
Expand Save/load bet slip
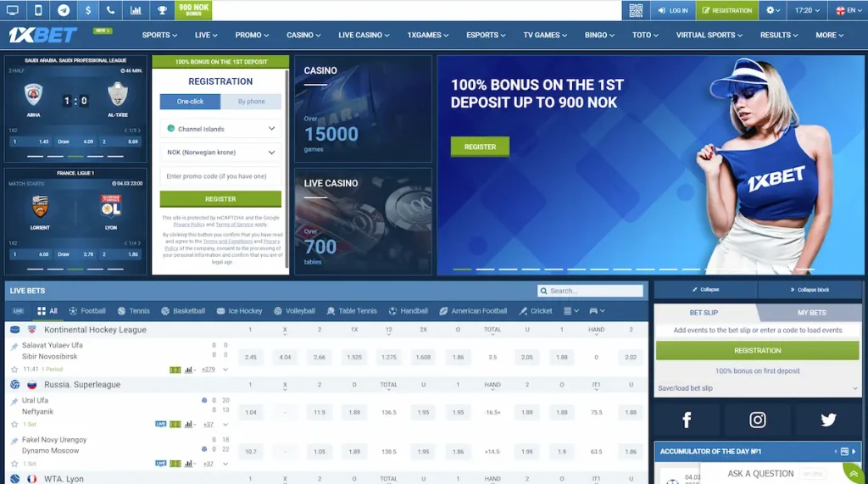coord(757,388)
